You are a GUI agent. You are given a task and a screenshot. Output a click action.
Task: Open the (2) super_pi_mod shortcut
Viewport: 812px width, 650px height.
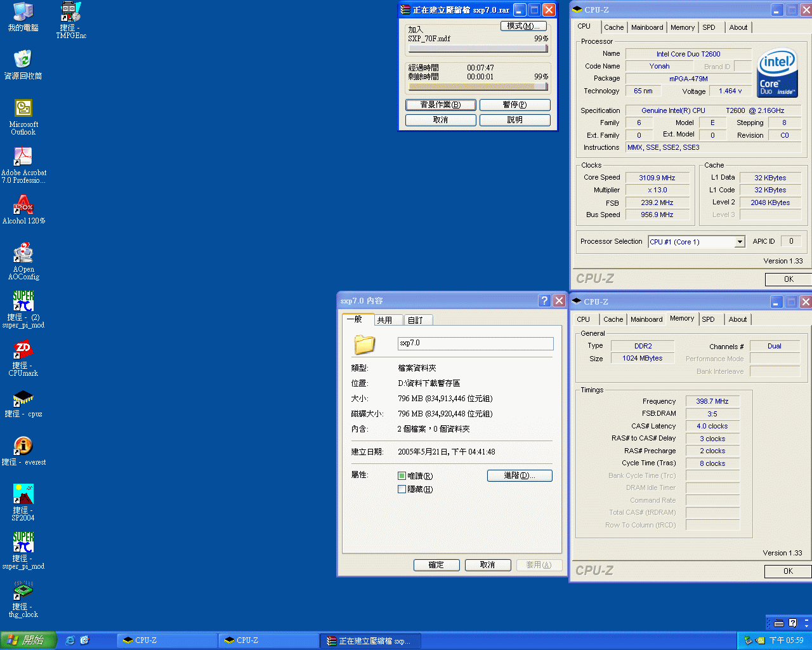pyautogui.click(x=23, y=300)
